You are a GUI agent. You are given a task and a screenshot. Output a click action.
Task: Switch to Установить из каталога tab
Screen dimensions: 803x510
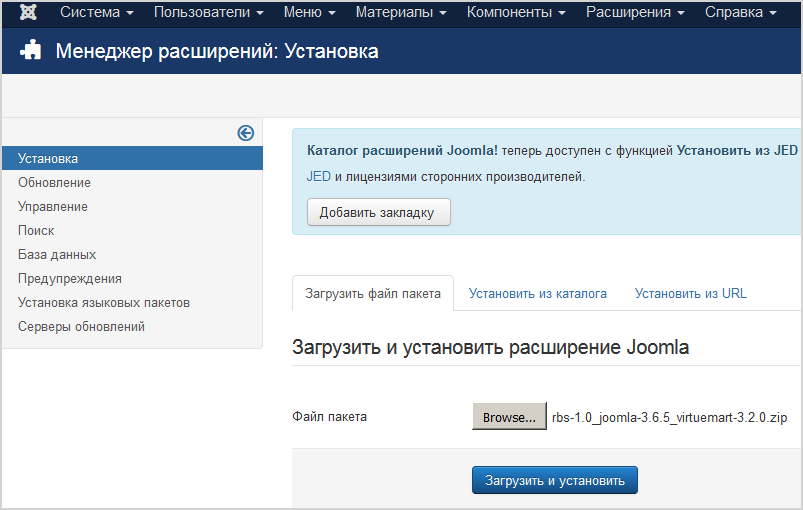click(x=538, y=293)
